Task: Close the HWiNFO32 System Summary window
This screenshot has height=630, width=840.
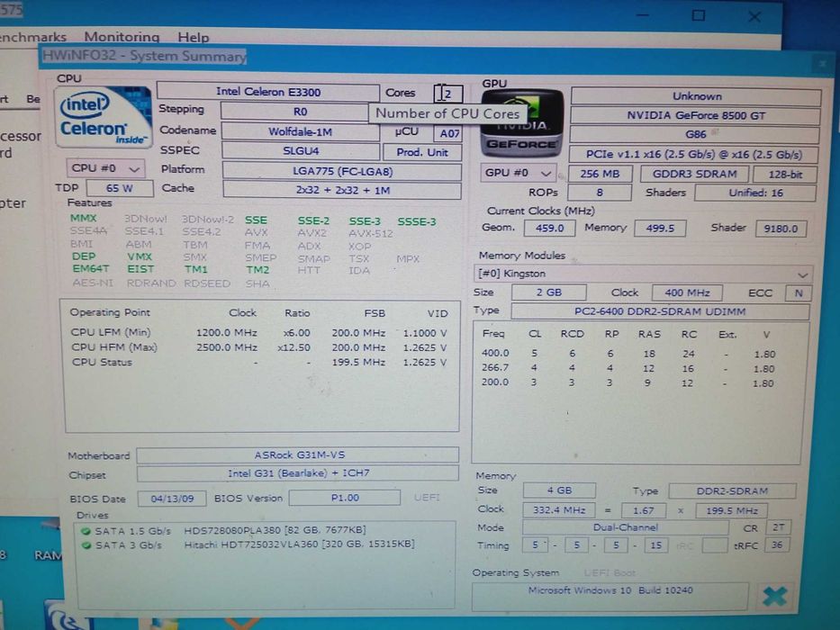Action: 822,65
